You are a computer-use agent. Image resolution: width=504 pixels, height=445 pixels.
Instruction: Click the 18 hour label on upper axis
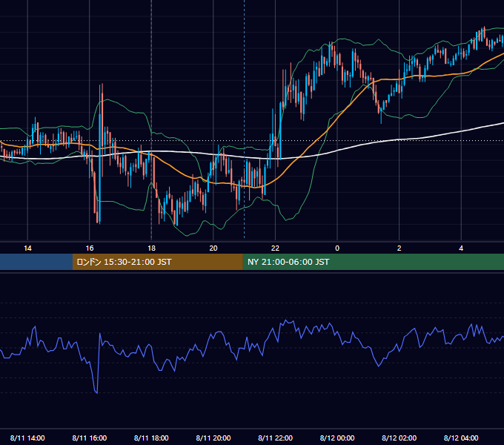151,248
